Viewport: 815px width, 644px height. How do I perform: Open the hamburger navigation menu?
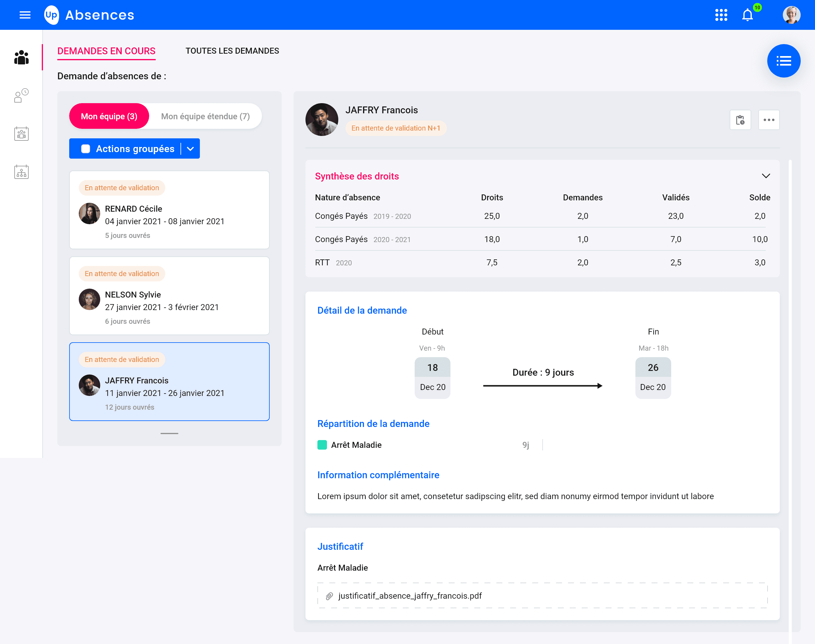[25, 15]
